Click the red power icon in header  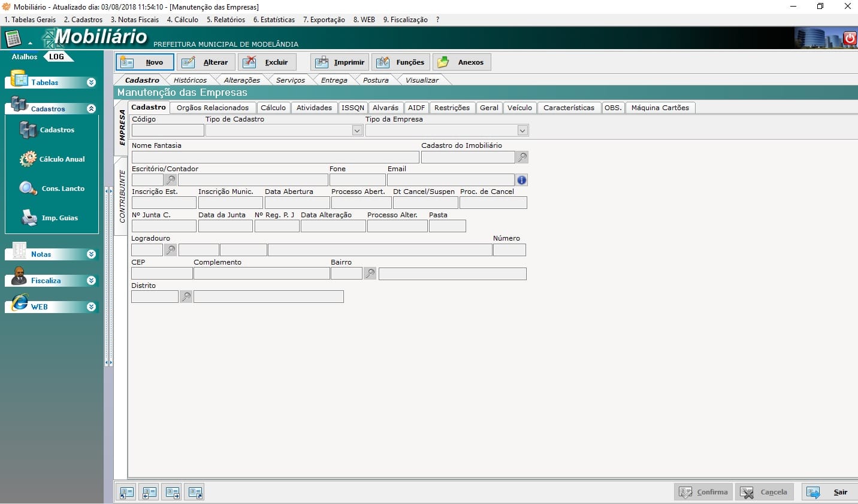[850, 38]
